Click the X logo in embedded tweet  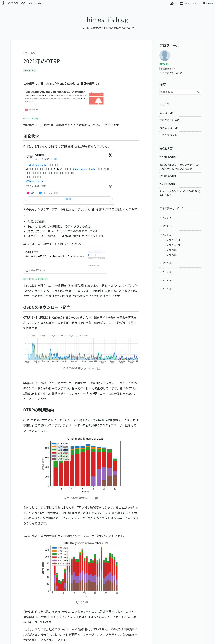[110, 155]
